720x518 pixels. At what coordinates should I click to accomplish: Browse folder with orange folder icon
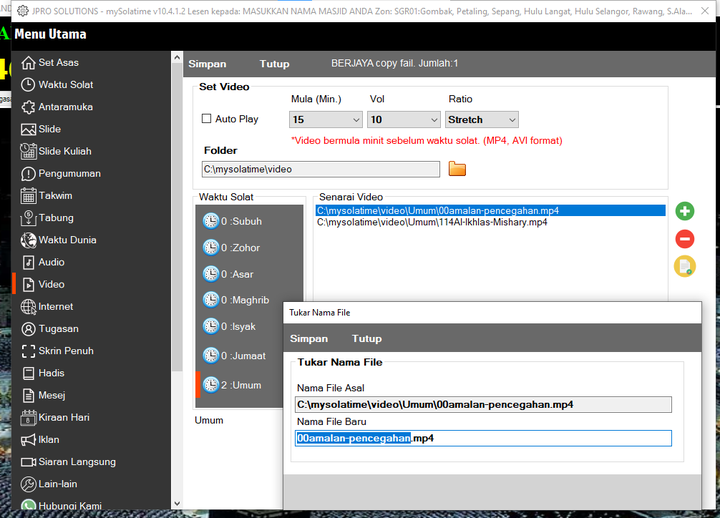point(457,169)
